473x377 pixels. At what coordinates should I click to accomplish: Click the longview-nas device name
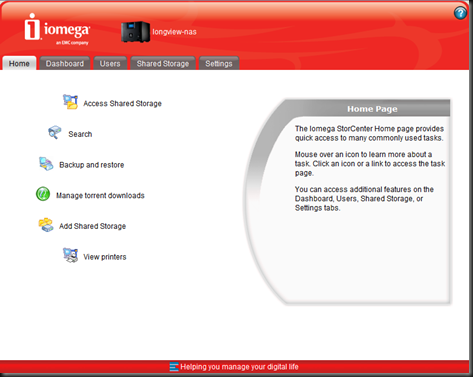tap(174, 32)
